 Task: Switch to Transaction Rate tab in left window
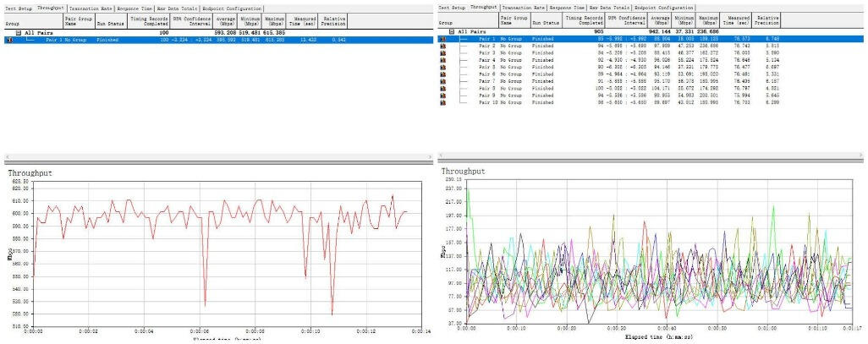pos(91,8)
